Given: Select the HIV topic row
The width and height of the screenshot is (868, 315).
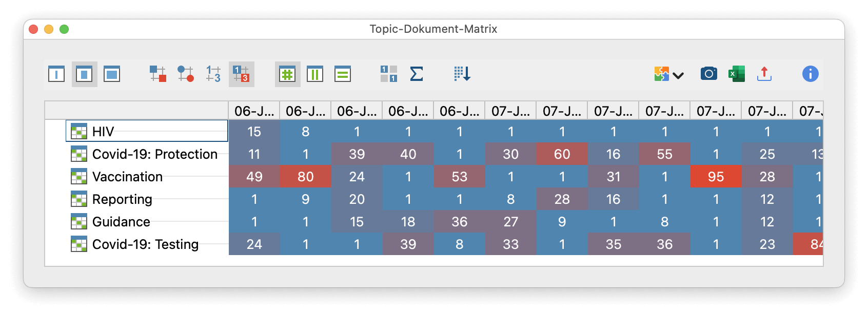Looking at the screenshot, I should 103,132.
